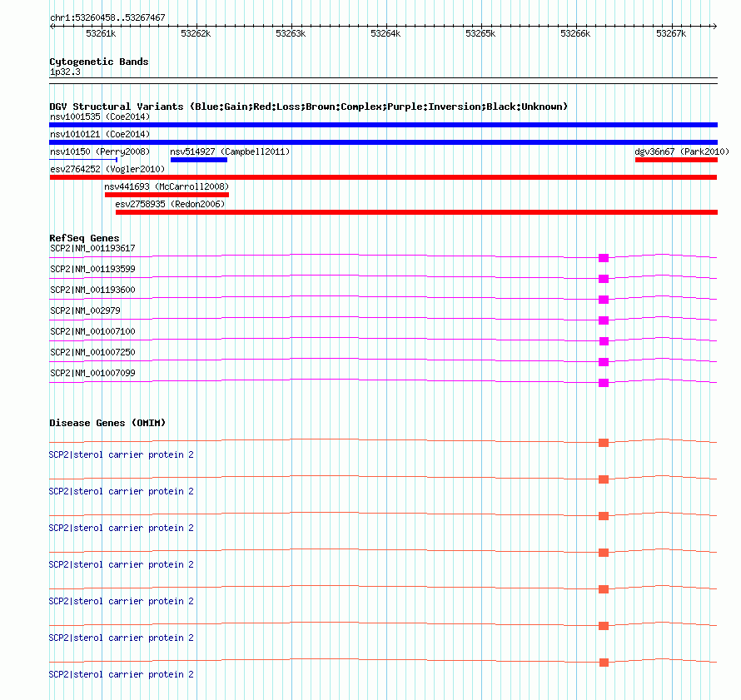
Task: Select the magenta exon box of NM_001007099
Action: click(x=604, y=383)
